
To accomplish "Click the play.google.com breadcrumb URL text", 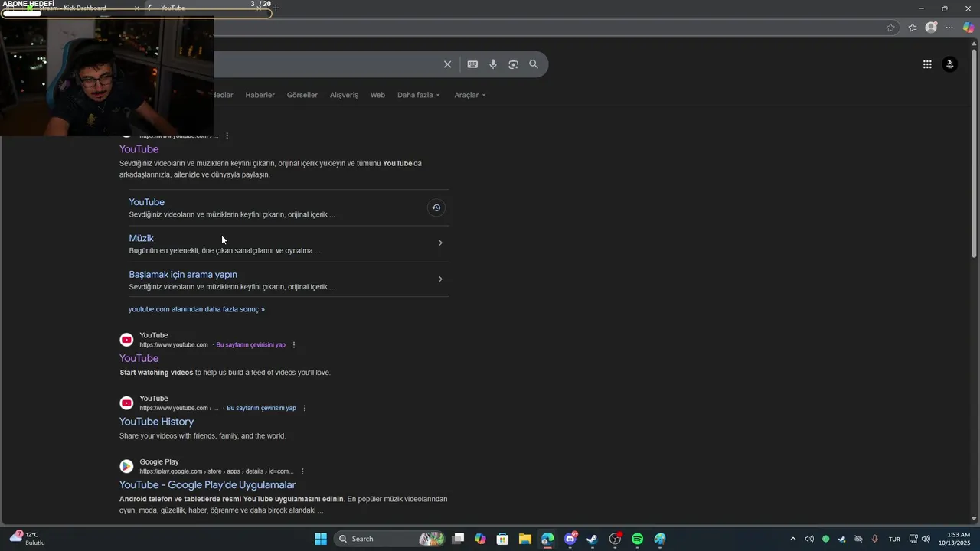I will coord(216,471).
